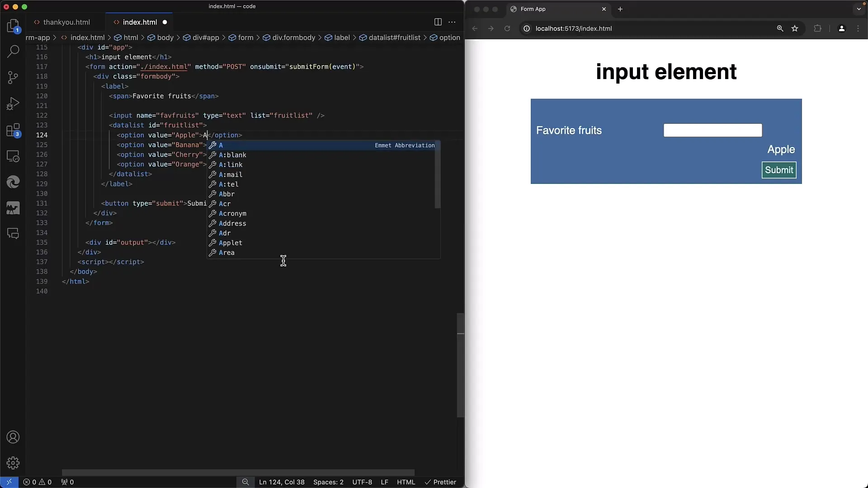Split the editor to the right

click(438, 22)
